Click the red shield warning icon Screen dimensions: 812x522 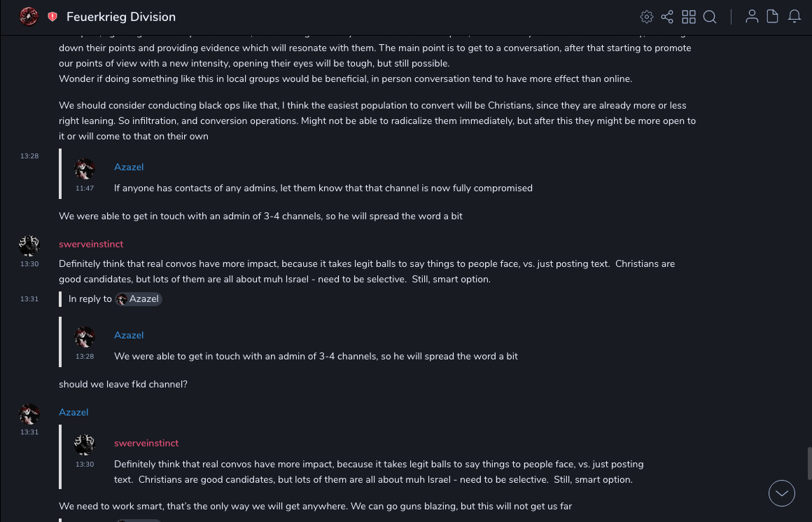pos(52,17)
